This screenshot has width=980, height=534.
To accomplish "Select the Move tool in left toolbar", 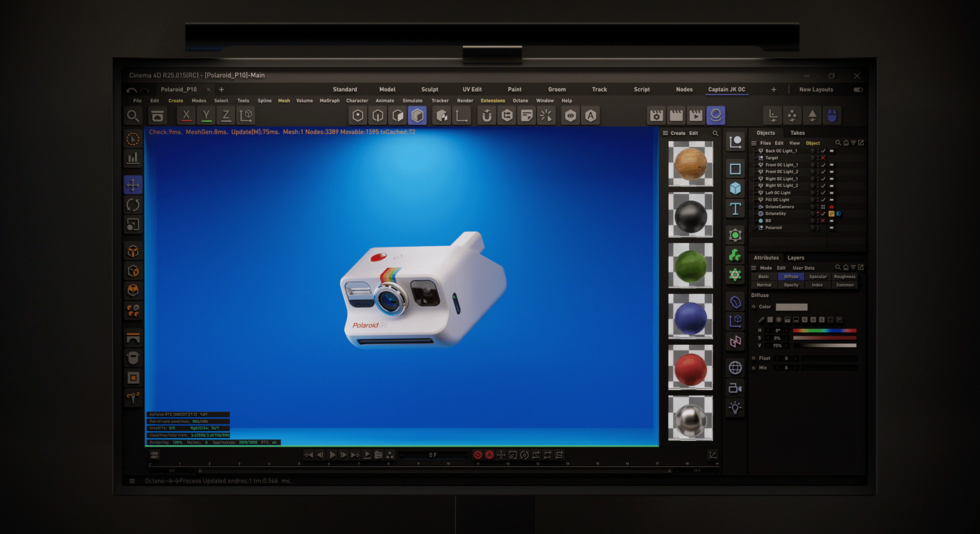I will [x=133, y=185].
